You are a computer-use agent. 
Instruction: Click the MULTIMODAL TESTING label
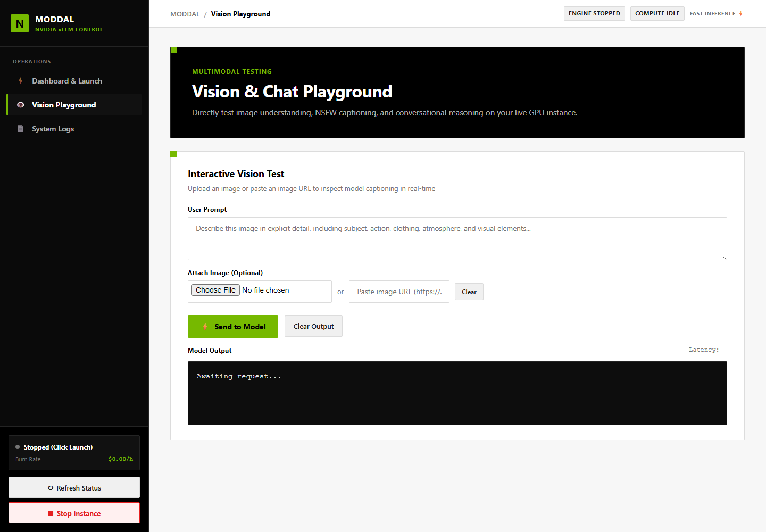pos(232,72)
